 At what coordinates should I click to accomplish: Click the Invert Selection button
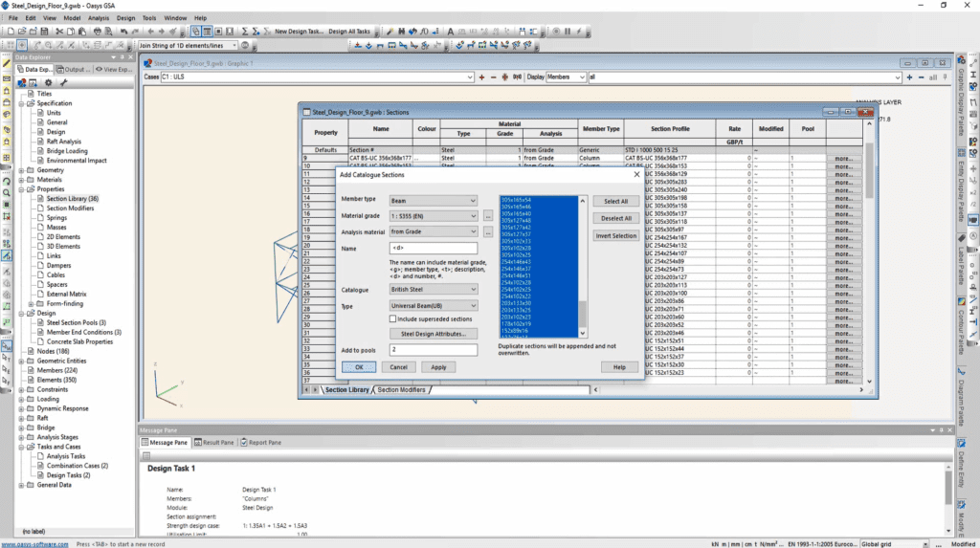point(615,236)
